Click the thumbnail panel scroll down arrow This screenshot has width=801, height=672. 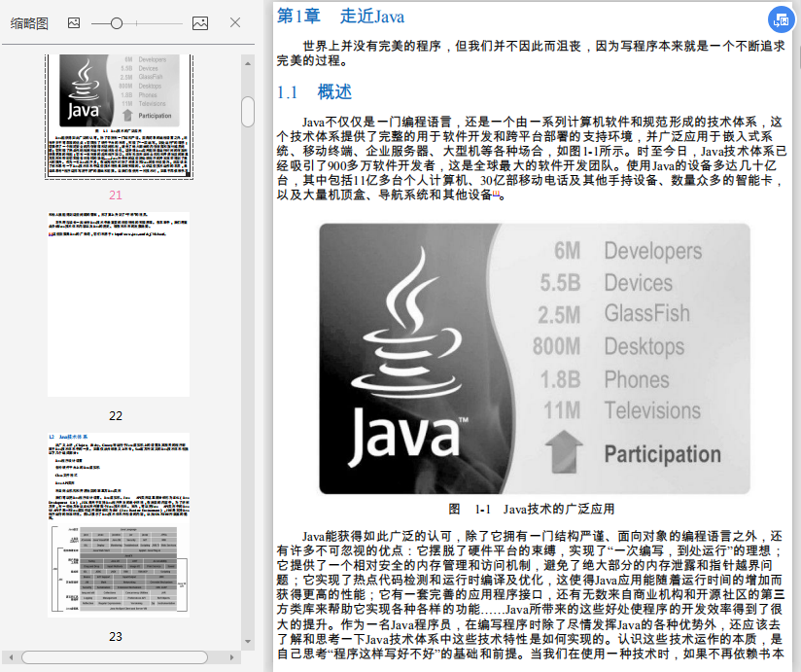pyautogui.click(x=248, y=641)
